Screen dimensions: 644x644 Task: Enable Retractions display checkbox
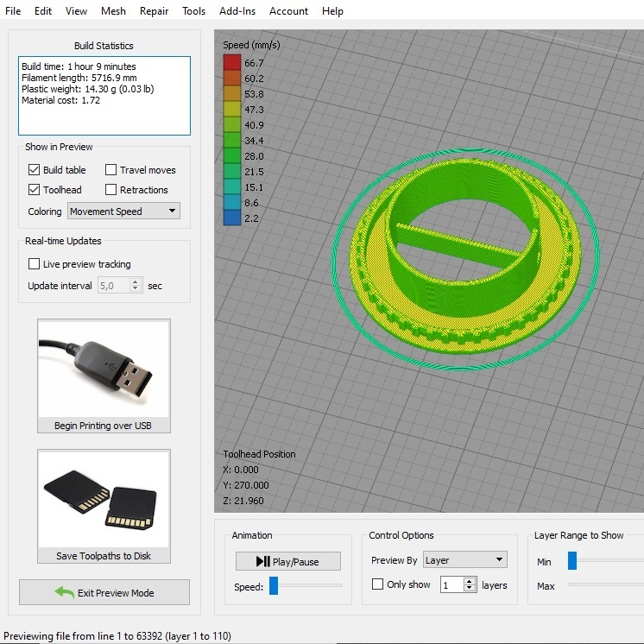(x=111, y=190)
